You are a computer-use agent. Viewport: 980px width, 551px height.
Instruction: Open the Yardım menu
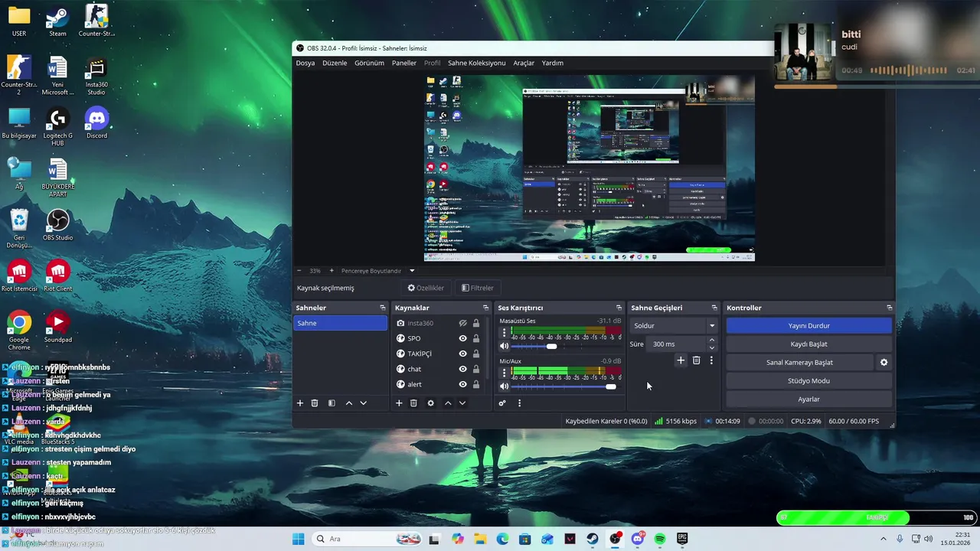553,63
